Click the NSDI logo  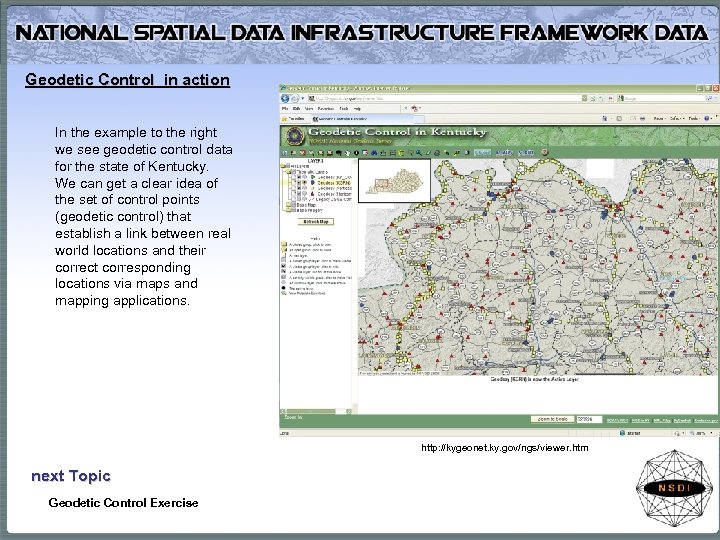[674, 488]
